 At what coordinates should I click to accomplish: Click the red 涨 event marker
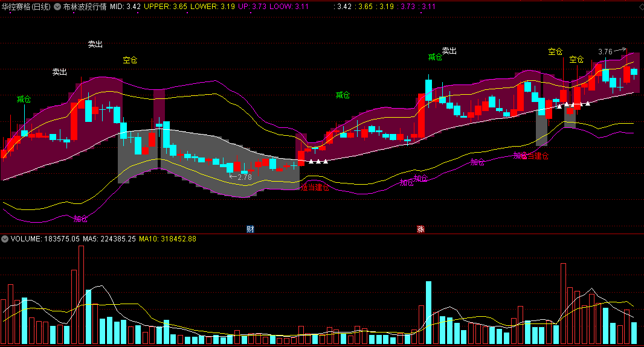[x=420, y=229]
